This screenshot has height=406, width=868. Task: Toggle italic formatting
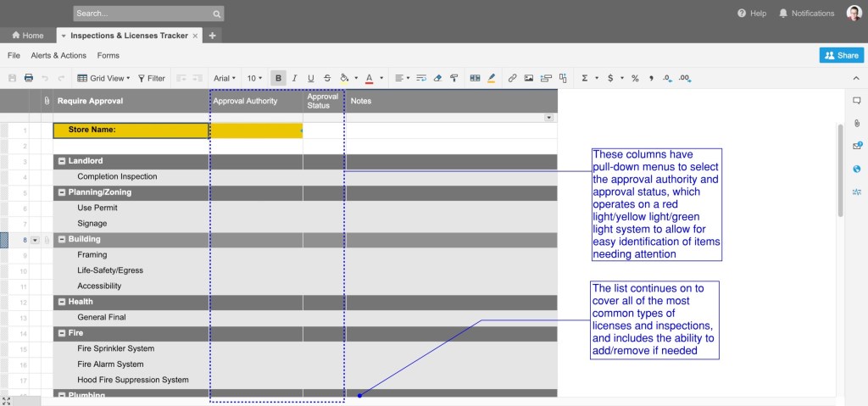point(294,78)
